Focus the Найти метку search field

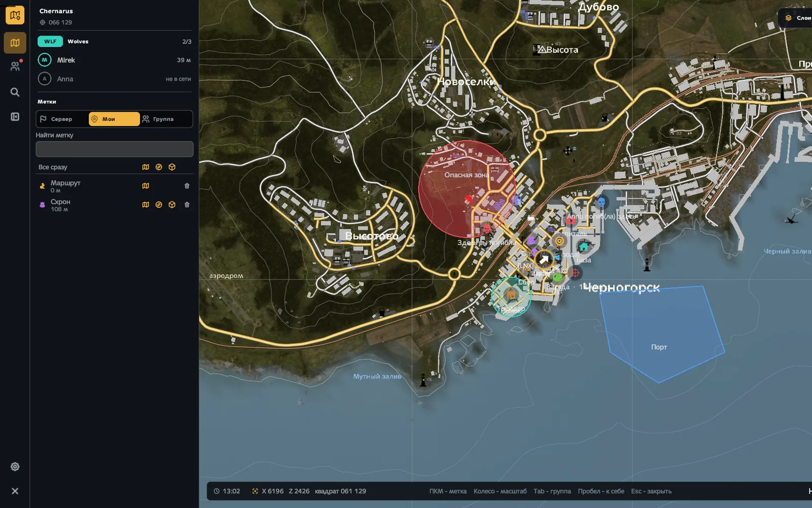point(114,149)
